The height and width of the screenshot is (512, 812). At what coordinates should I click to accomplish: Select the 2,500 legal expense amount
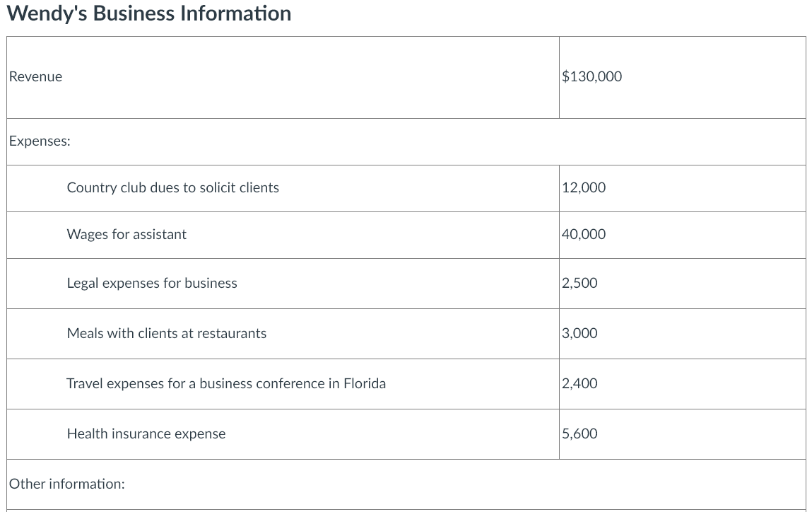point(579,283)
